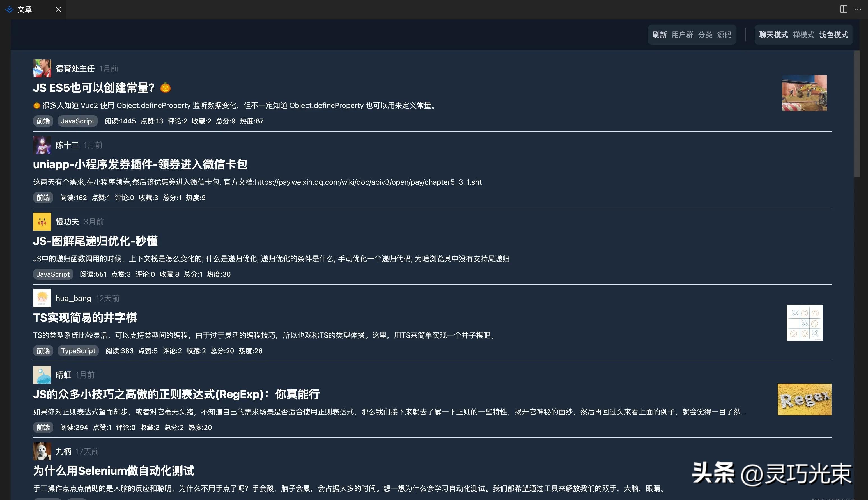Viewport: 868px width, 500px height.
Task: Open the 用户群 user group
Action: 682,35
